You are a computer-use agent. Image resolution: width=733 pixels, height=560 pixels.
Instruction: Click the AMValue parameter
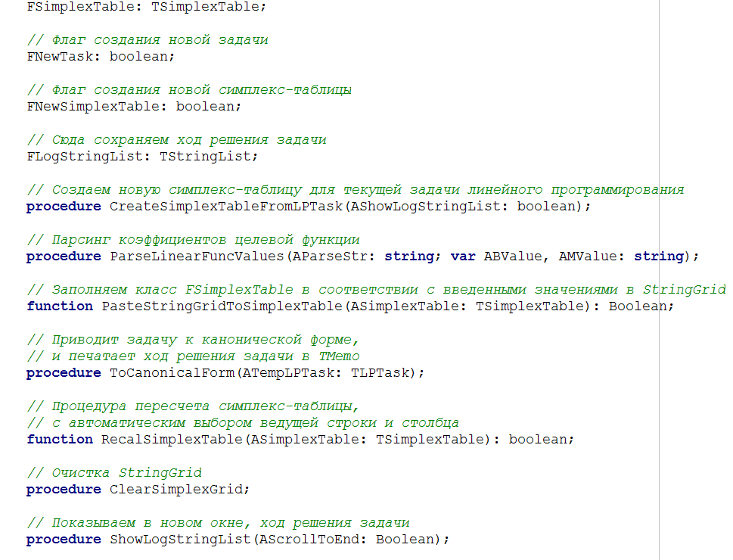coord(588,257)
